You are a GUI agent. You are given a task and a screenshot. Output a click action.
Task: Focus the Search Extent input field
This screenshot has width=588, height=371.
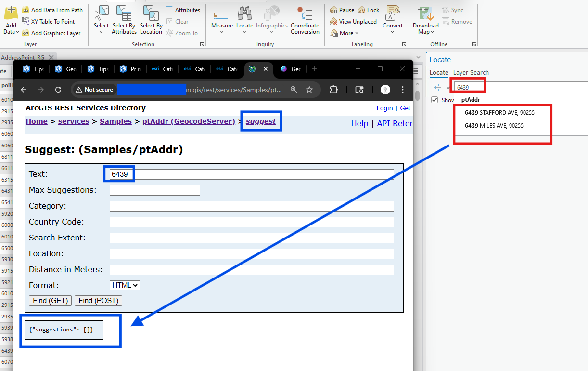click(x=252, y=238)
